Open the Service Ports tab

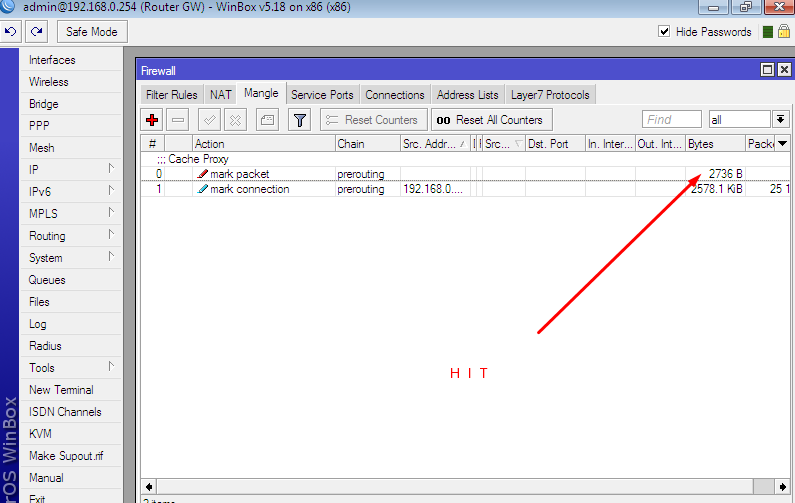[322, 95]
